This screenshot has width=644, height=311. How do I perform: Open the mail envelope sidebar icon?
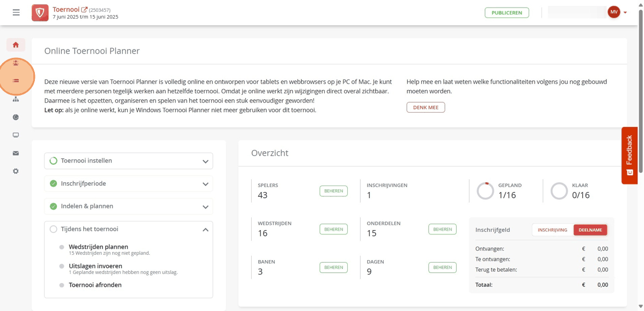tap(16, 153)
